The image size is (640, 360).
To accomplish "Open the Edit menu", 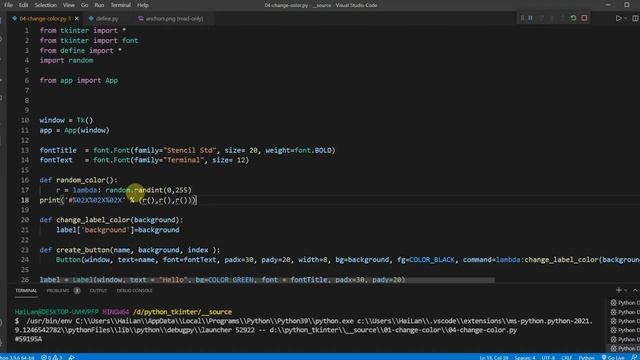I will (23, 5).
